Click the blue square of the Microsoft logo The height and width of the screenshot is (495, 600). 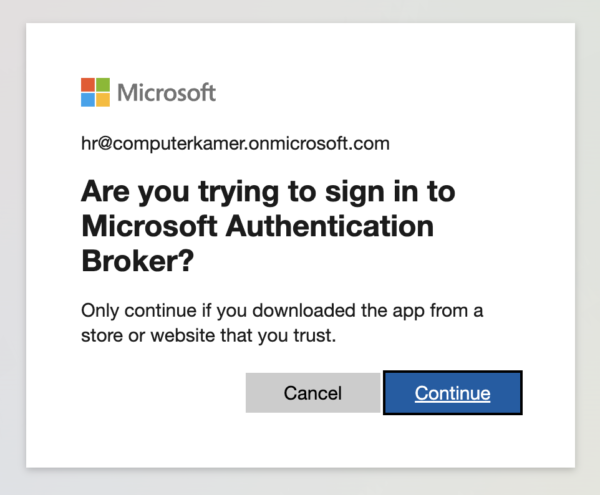point(88,99)
